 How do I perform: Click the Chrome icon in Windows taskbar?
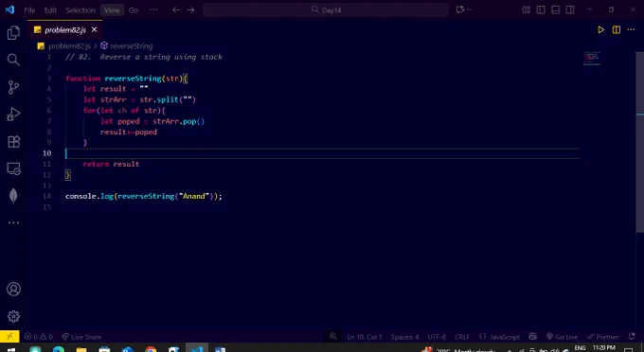(x=151, y=349)
